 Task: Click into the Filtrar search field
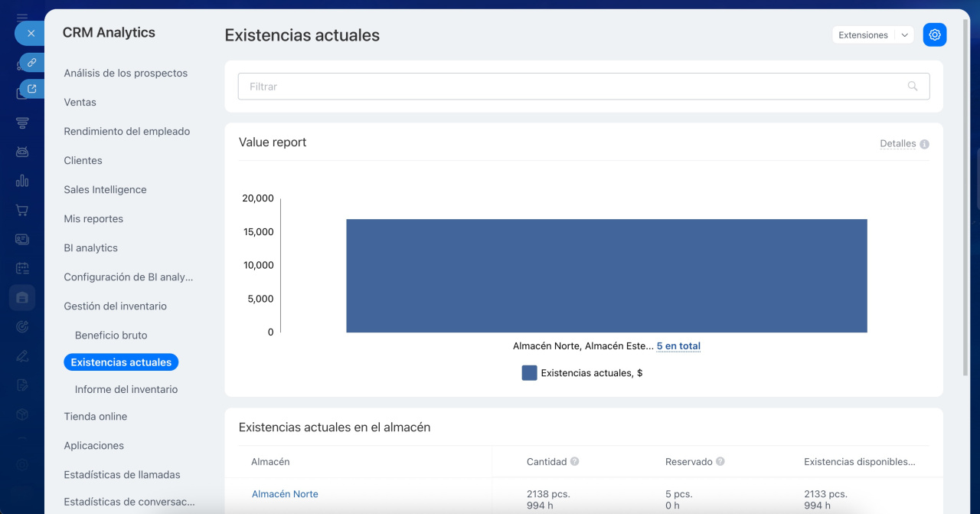(567, 87)
